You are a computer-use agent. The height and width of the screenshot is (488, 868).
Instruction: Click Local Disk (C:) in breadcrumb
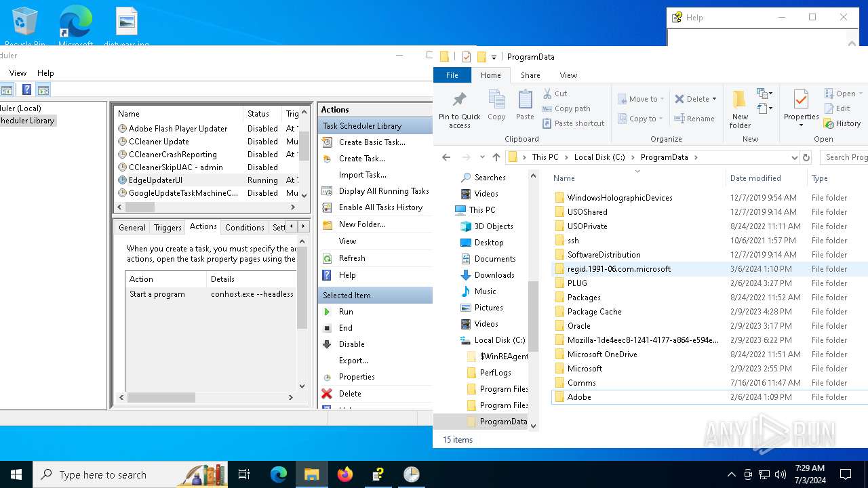coord(599,157)
